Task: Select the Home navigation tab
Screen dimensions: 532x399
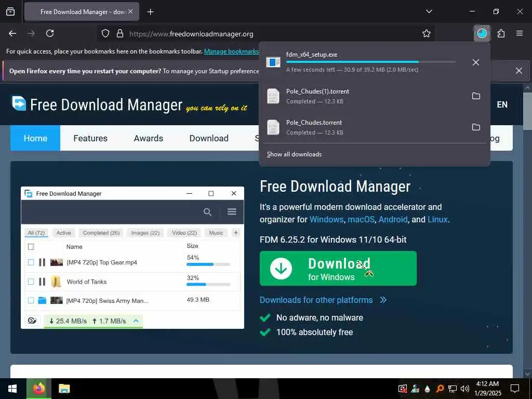Action: click(x=35, y=138)
